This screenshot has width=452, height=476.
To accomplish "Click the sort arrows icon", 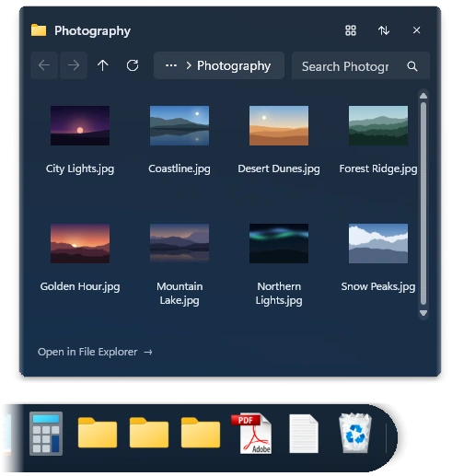I will click(384, 30).
